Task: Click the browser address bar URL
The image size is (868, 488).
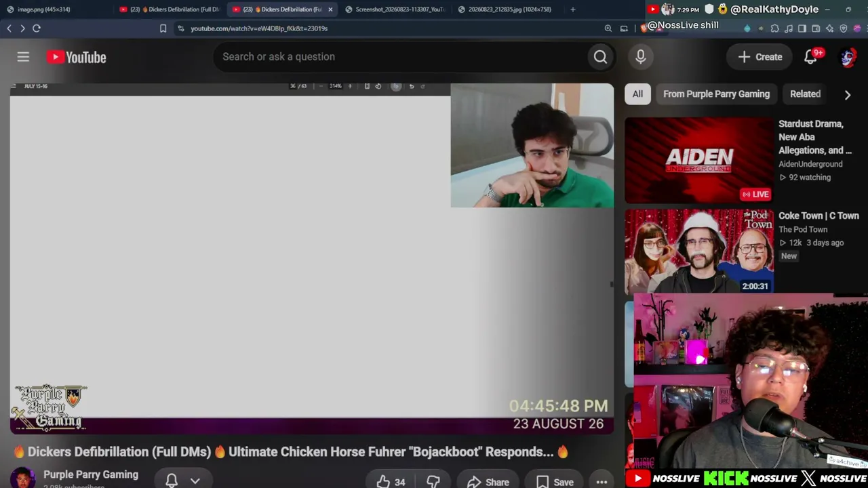Action: (x=259, y=28)
